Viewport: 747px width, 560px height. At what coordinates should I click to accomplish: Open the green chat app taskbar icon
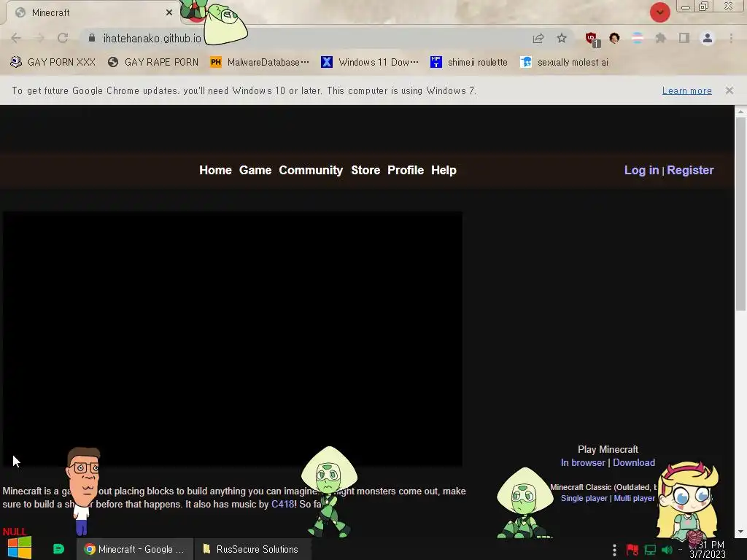(58, 549)
